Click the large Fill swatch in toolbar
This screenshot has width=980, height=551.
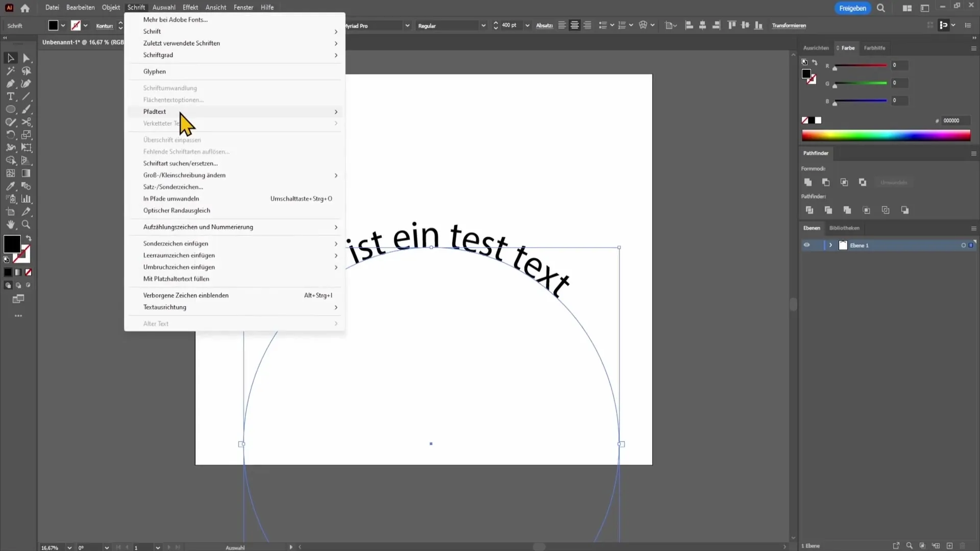click(x=12, y=244)
